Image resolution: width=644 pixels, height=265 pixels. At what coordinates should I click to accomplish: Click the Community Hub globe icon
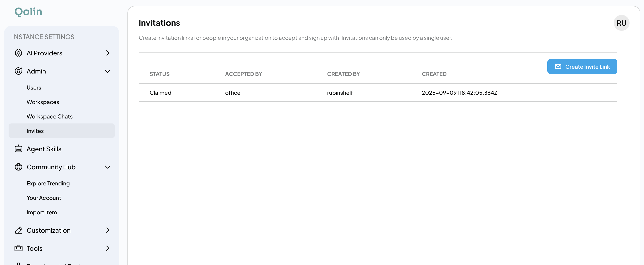18,167
